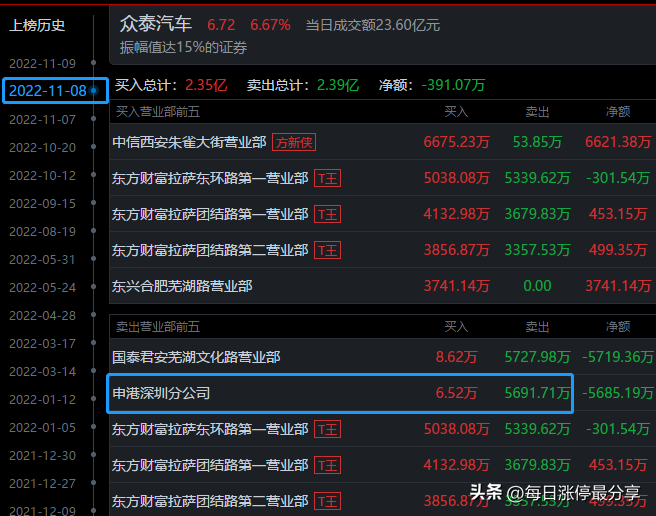Select history date 2022-11-07
Image resolution: width=656 pixels, height=516 pixels.
click(42, 120)
